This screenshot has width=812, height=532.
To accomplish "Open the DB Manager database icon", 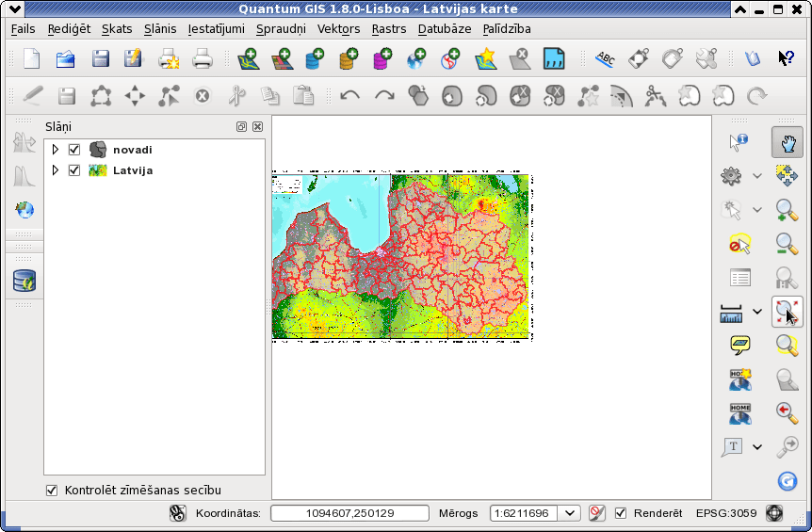I will coord(24,281).
